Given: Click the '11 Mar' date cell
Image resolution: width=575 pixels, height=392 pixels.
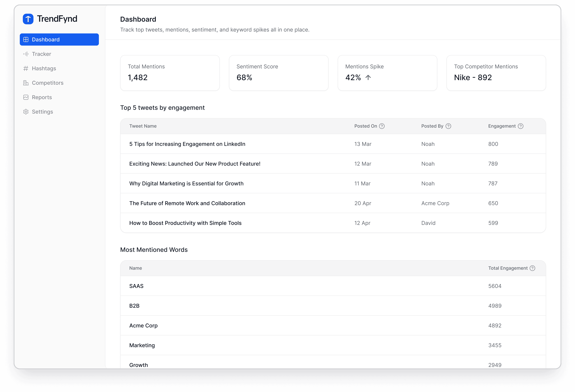Looking at the screenshot, I should coord(362,184).
